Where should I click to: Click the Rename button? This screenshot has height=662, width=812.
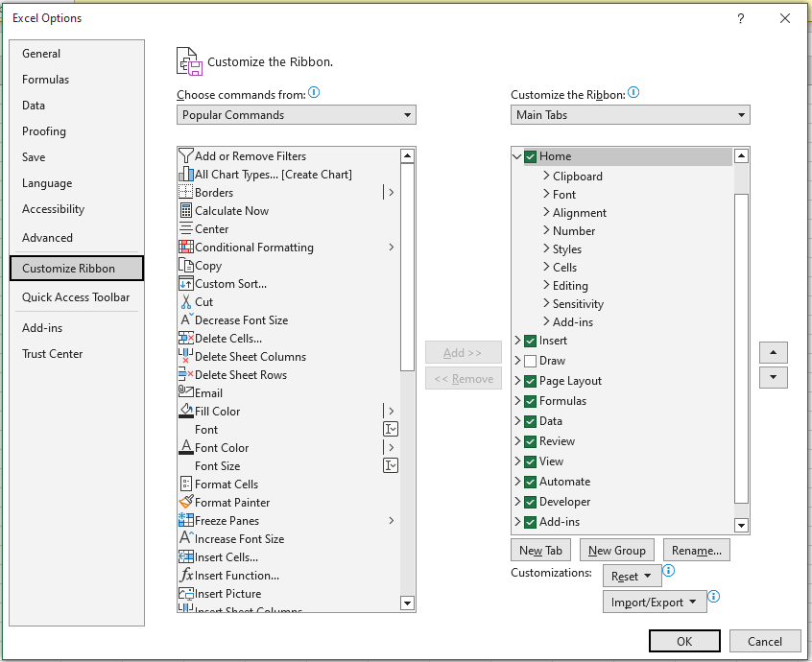(x=697, y=550)
